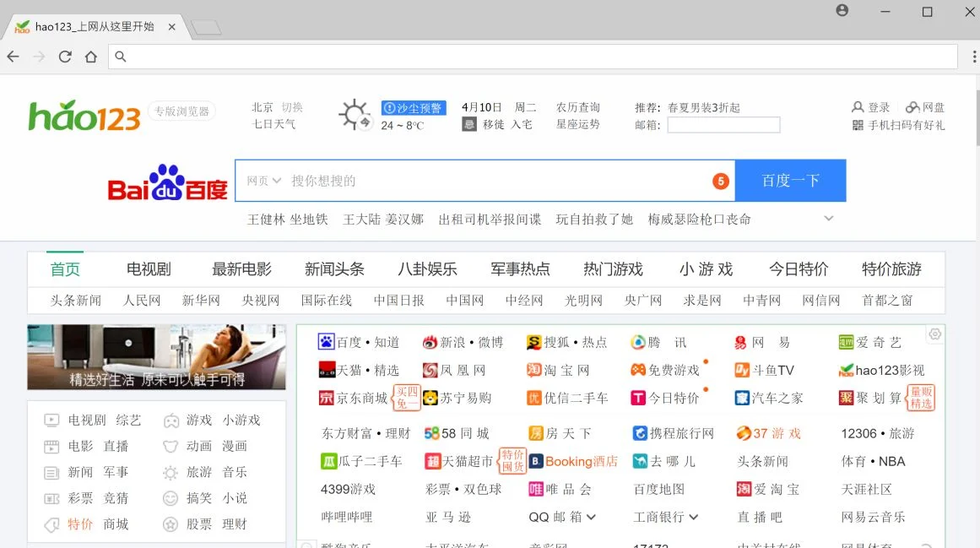This screenshot has width=980, height=548.
Task: Open 精选好生活 banner image
Action: 156,357
